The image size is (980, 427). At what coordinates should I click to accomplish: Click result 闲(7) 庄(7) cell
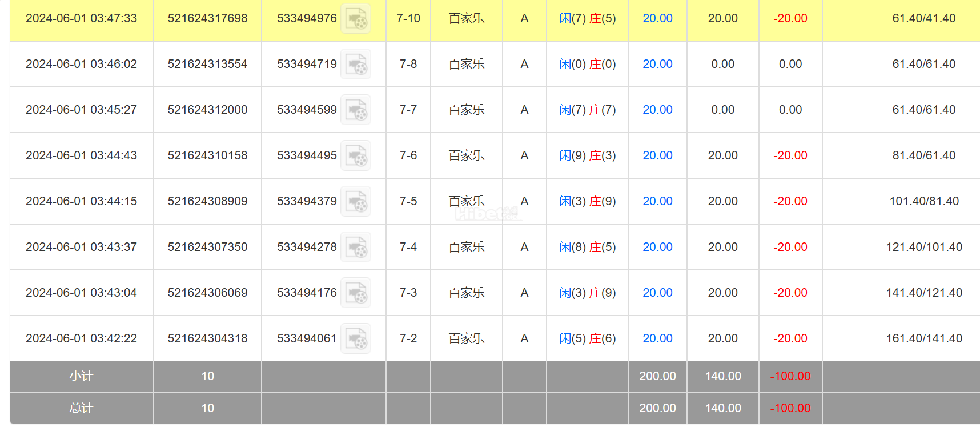587,110
